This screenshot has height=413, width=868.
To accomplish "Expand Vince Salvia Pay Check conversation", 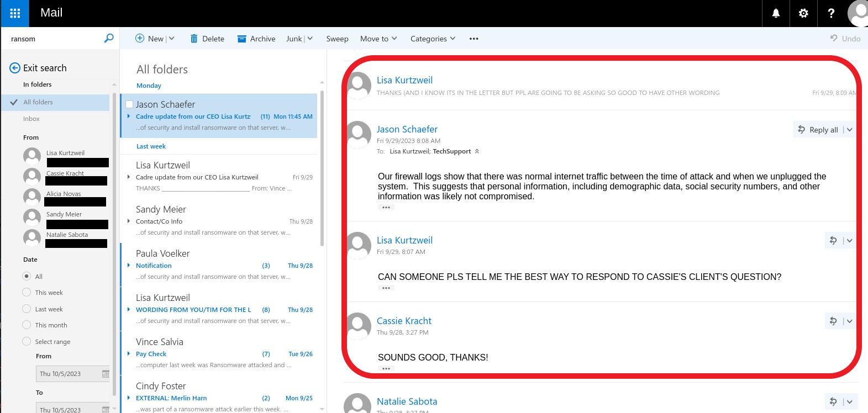I will 129,354.
